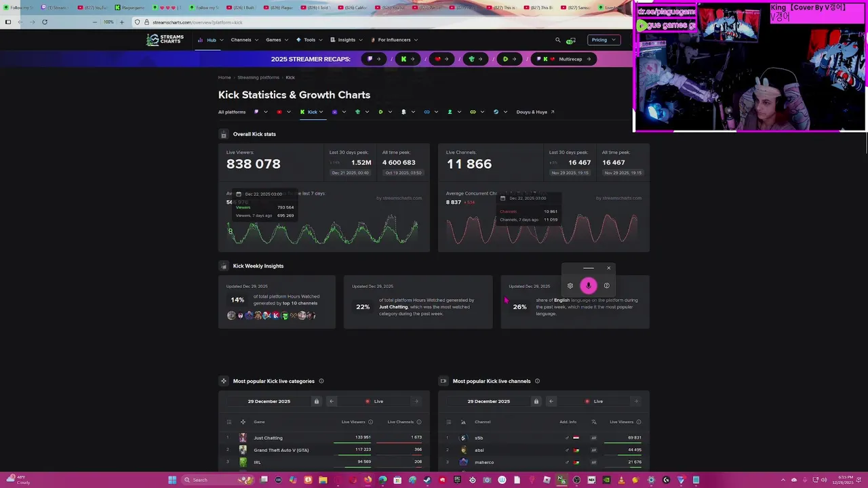Toggle lock on channels date picker
Image resolution: width=868 pixels, height=488 pixels.
point(536,401)
